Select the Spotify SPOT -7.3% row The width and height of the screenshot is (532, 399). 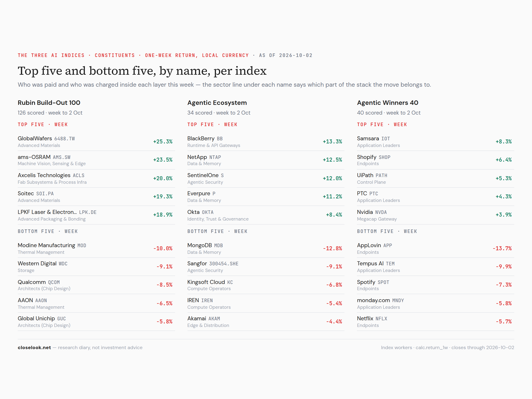click(x=436, y=285)
